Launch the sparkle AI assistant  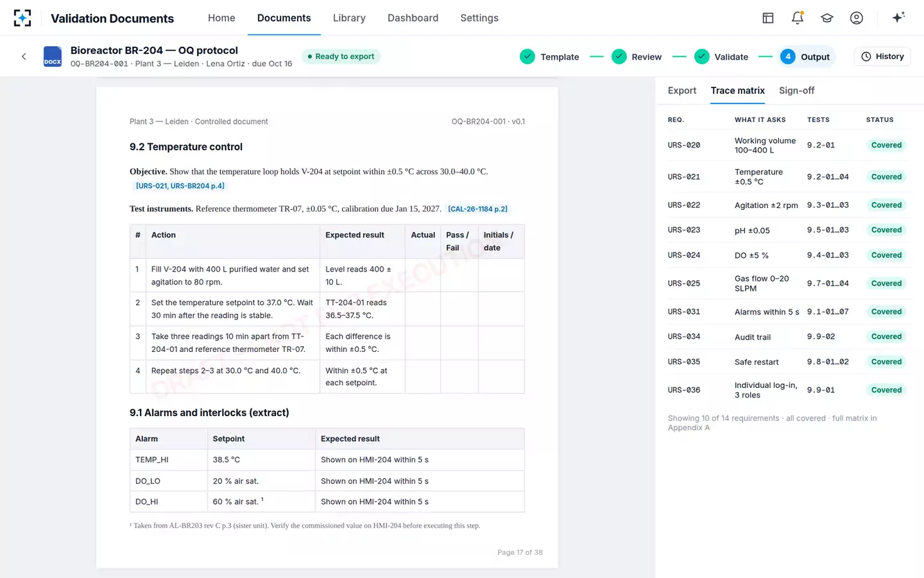tap(898, 17)
